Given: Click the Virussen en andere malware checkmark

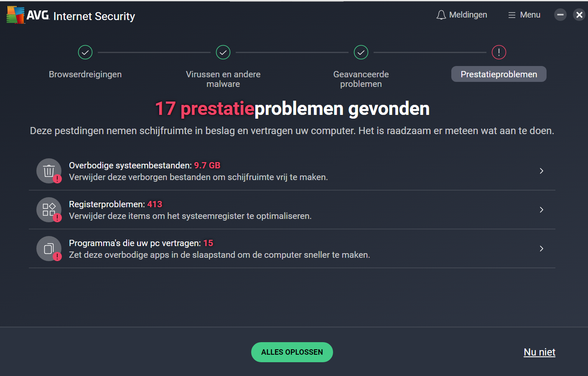Looking at the screenshot, I should 223,52.
